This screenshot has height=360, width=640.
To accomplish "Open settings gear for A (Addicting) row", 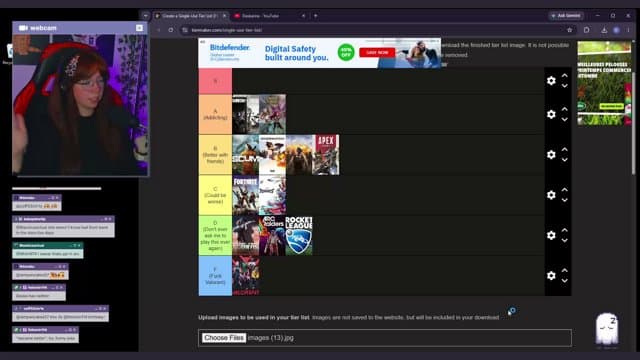I will pyautogui.click(x=551, y=114).
